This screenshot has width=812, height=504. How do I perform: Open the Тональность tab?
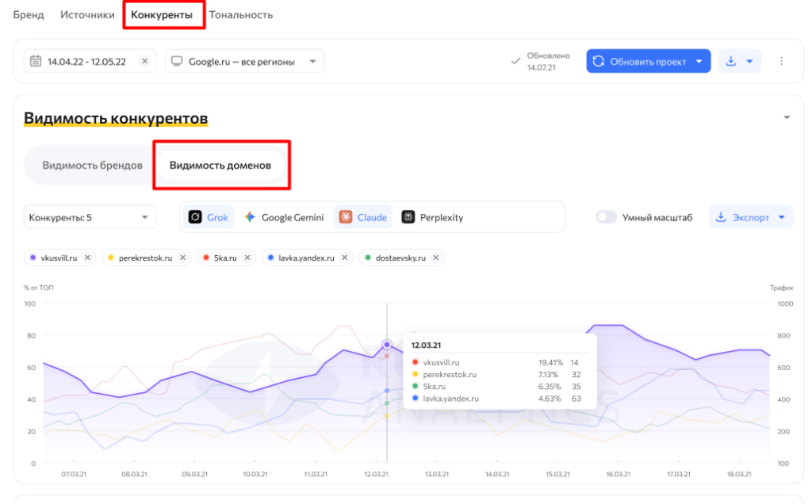241,15
